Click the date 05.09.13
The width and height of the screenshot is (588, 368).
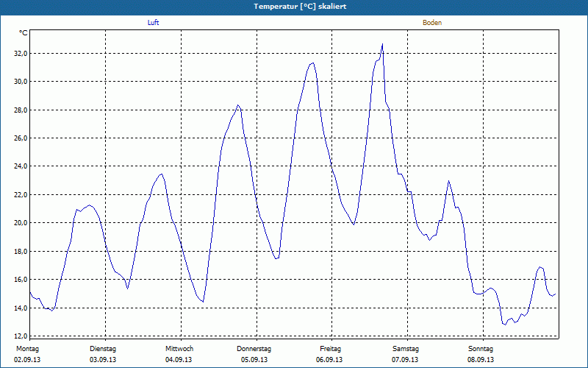pyautogui.click(x=254, y=360)
